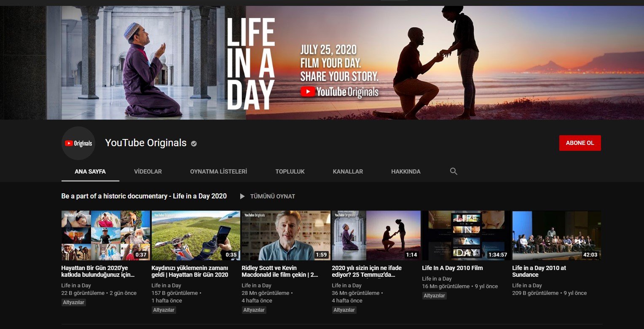Image resolution: width=644 pixels, height=329 pixels.
Task: Switch to the VİDEOLAR tab
Action: pos(148,171)
